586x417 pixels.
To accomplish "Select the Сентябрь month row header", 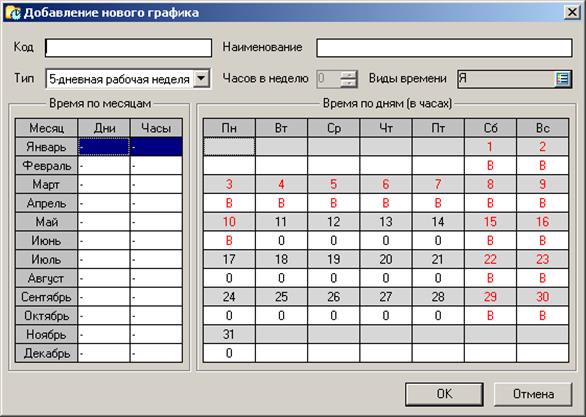I will click(x=46, y=297).
